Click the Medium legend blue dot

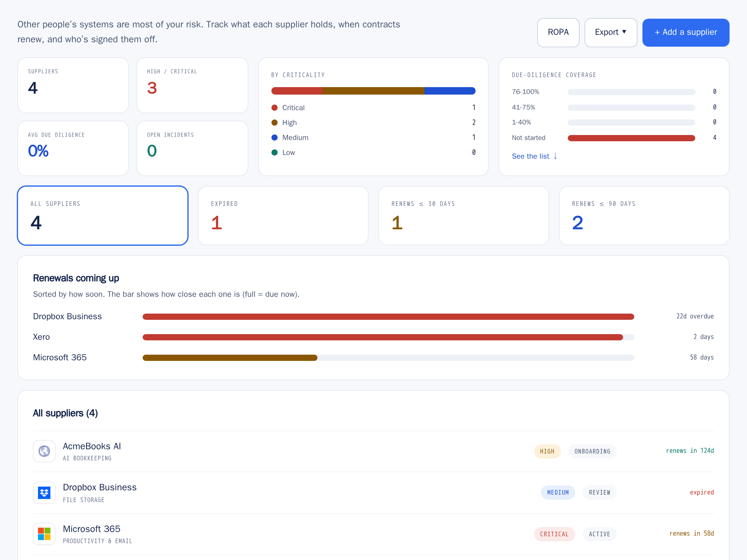point(275,138)
